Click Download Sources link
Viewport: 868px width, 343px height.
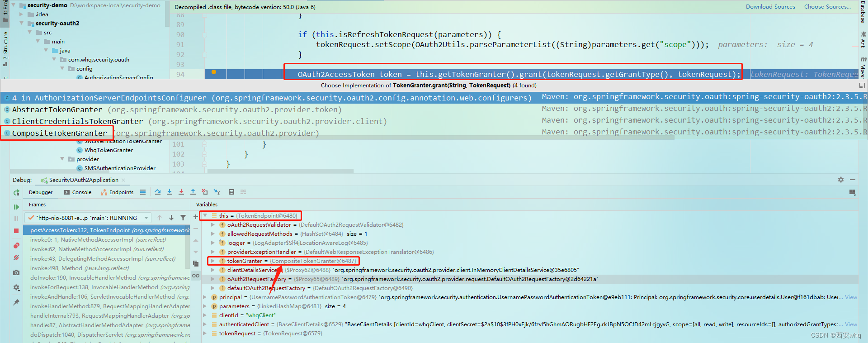point(770,7)
